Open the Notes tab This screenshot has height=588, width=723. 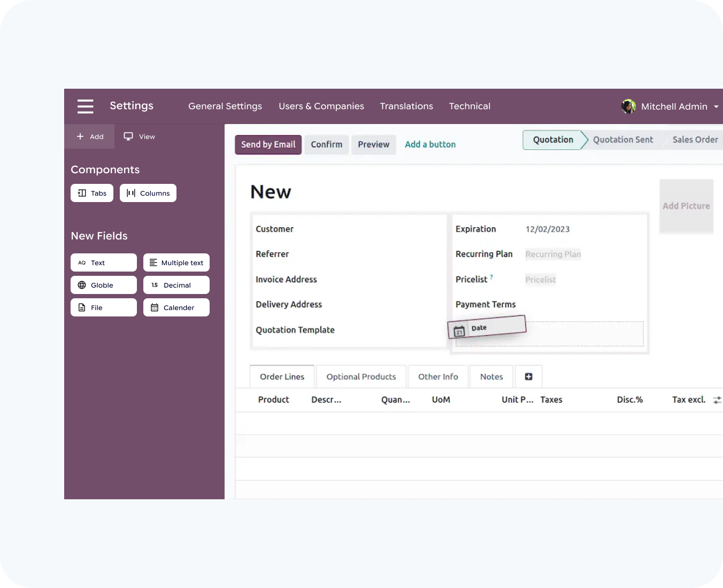[491, 376]
